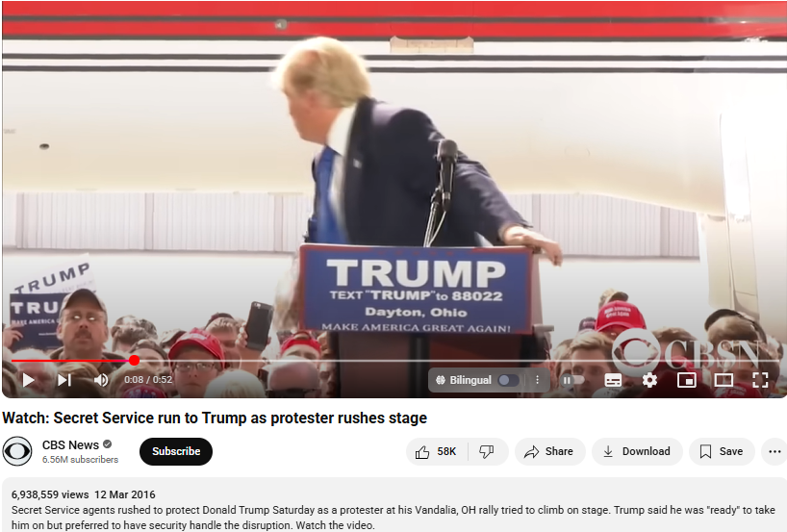Save video to a playlist
Image resolution: width=787 pixels, height=532 pixels.
pos(722,452)
